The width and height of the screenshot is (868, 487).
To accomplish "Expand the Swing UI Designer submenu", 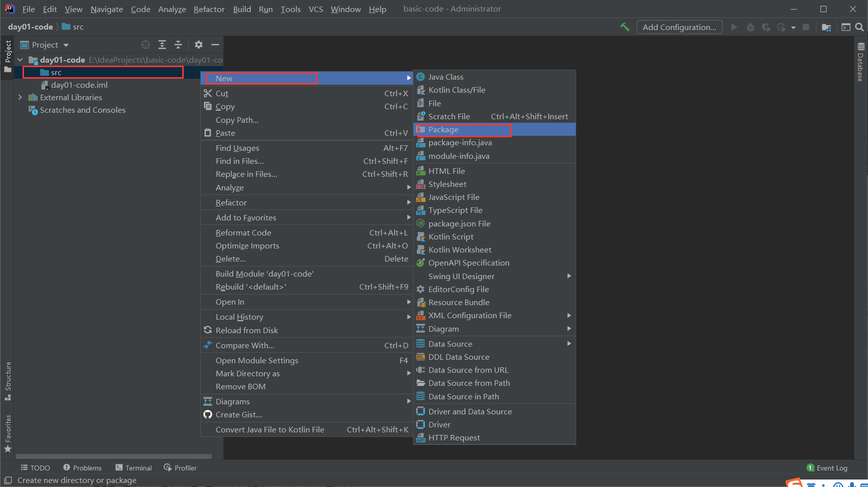I will pos(495,276).
